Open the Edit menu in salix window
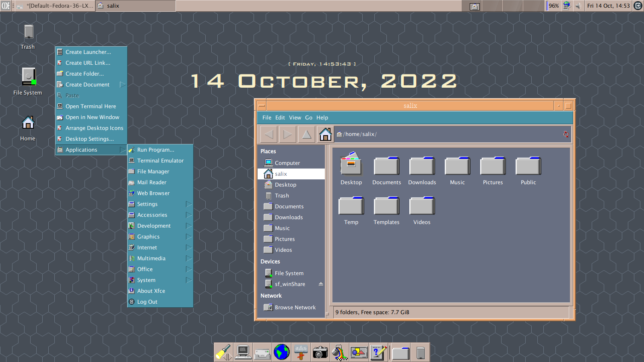Viewport: 644px width, 362px height. tap(280, 117)
